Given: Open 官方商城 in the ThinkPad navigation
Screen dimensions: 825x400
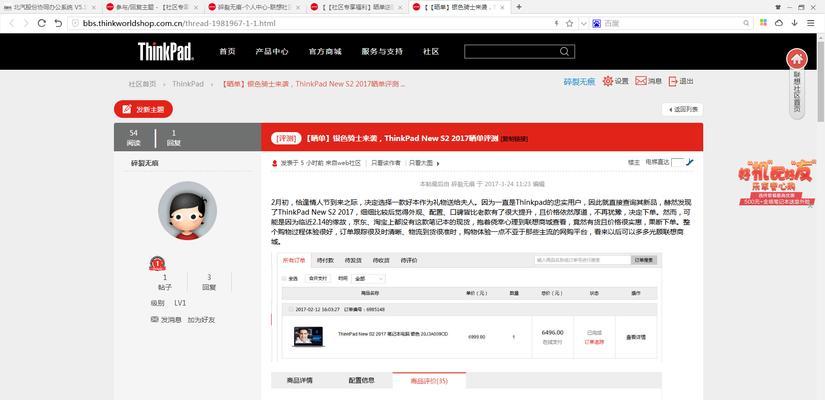Looking at the screenshot, I should (x=325, y=52).
